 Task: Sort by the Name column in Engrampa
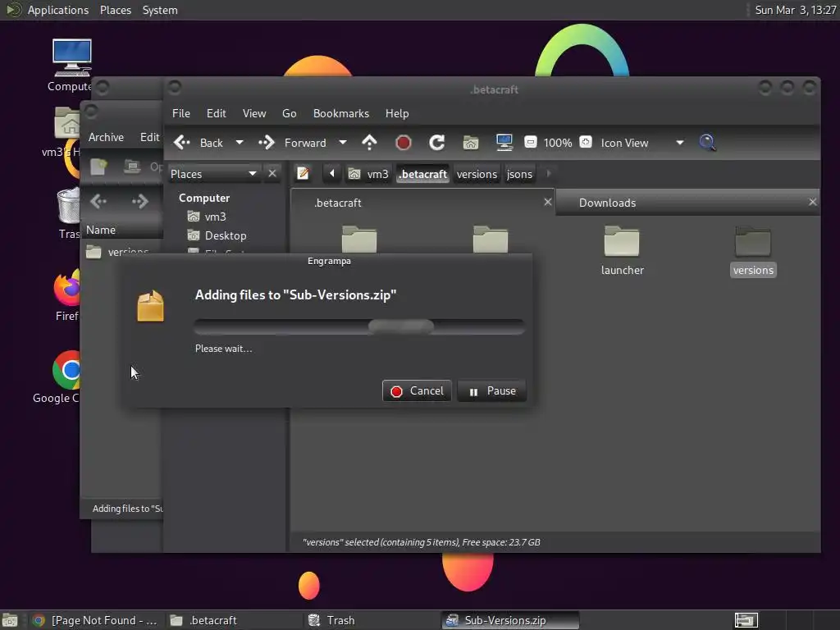[x=123, y=230]
